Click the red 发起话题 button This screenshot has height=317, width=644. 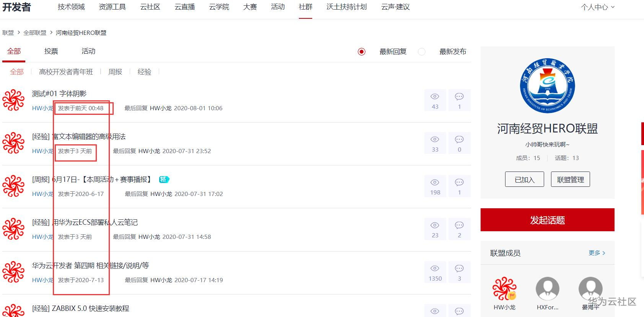(x=548, y=220)
